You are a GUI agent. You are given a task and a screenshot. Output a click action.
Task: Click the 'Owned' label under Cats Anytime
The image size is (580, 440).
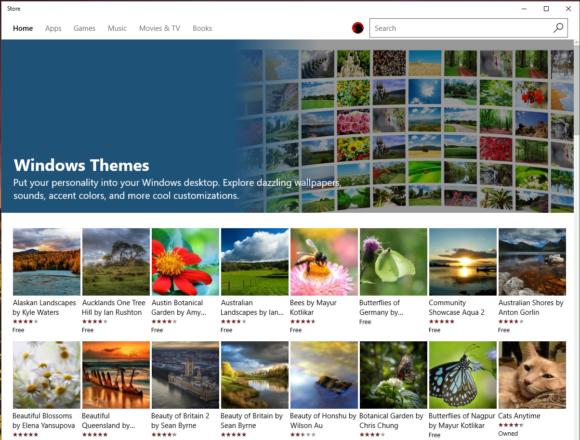[508, 433]
